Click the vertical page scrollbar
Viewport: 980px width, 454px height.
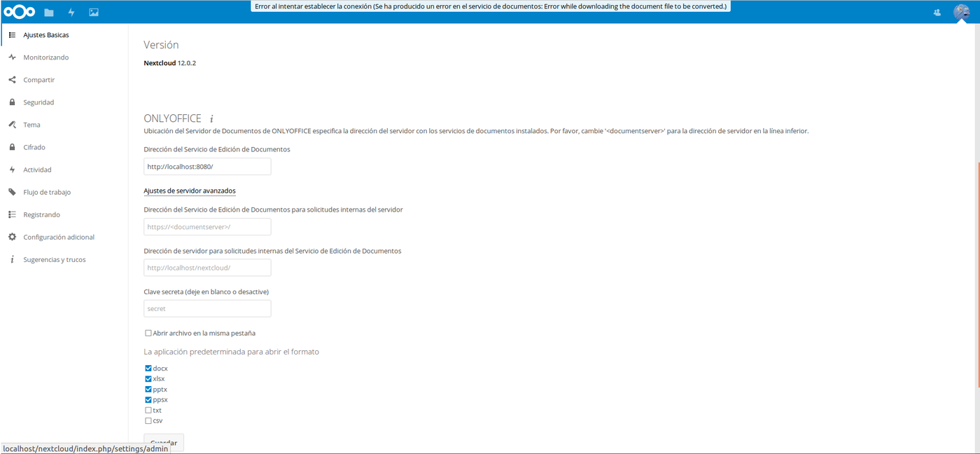point(978,275)
